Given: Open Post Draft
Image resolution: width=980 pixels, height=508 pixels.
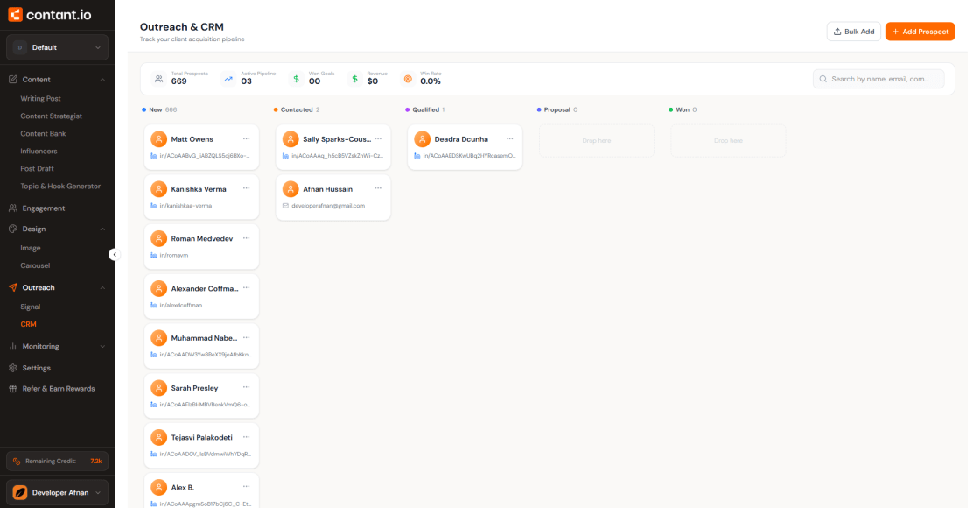Looking at the screenshot, I should pos(37,168).
